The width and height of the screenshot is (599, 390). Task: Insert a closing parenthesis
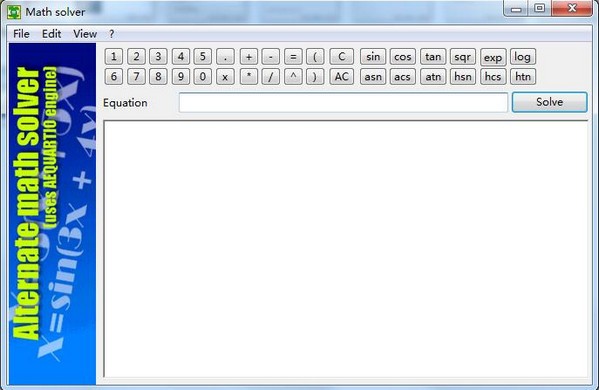315,76
